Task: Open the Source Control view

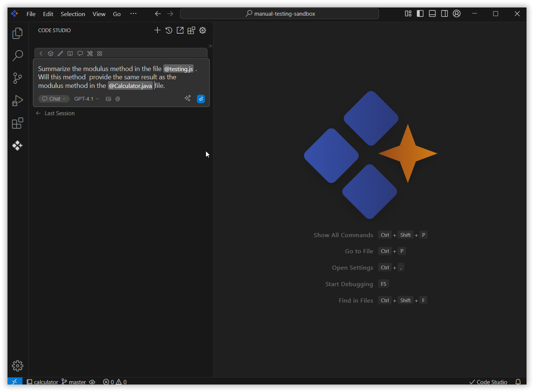Action: click(x=18, y=78)
